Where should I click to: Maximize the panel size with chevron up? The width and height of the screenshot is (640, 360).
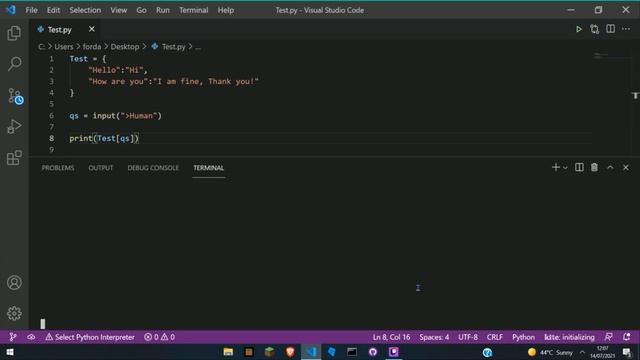click(610, 167)
